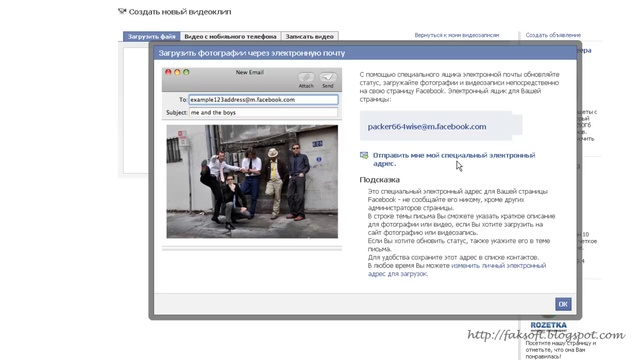This screenshot has height=360, width=640.
Task: Click the yellow minimize dot in the New Email illustration
Action: 177,72
